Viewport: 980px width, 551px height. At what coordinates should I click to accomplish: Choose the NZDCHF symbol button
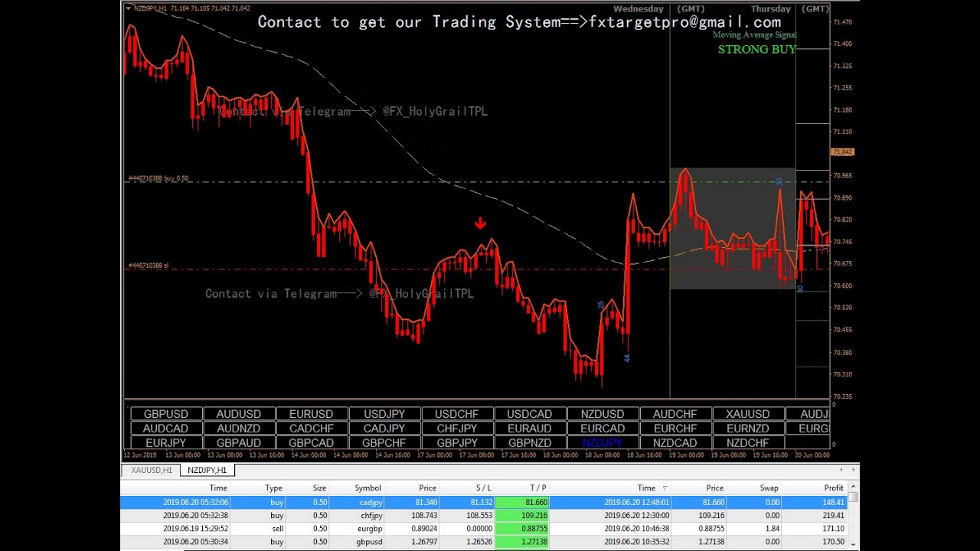point(747,443)
